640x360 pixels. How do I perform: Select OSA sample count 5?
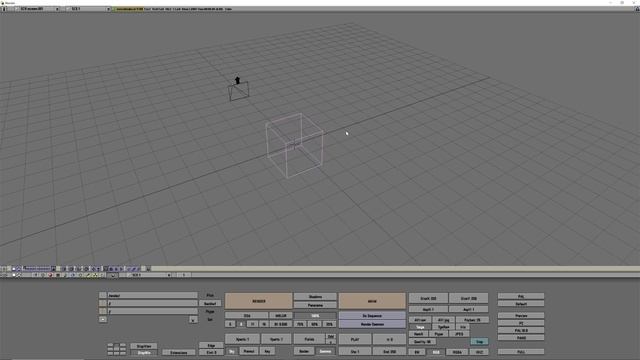click(x=230, y=324)
